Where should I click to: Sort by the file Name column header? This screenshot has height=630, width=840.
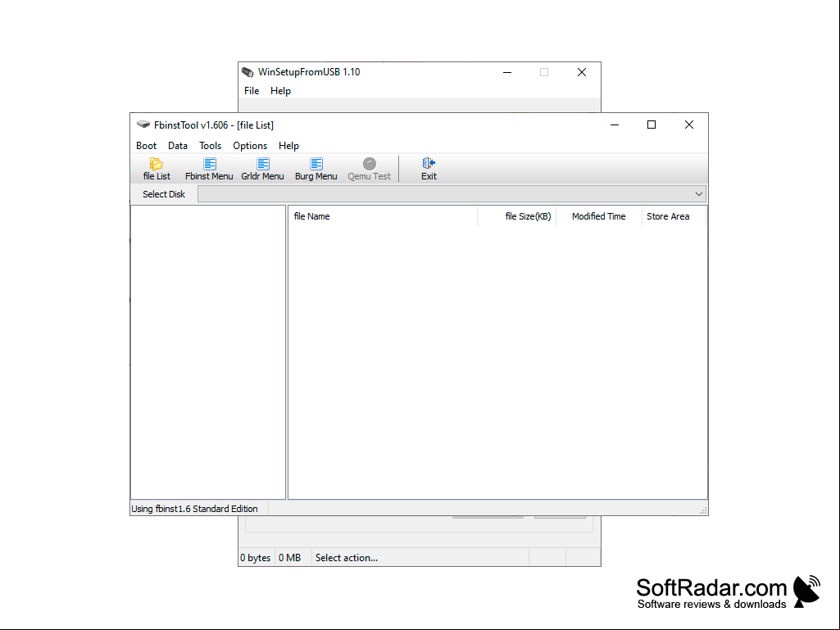(383, 216)
